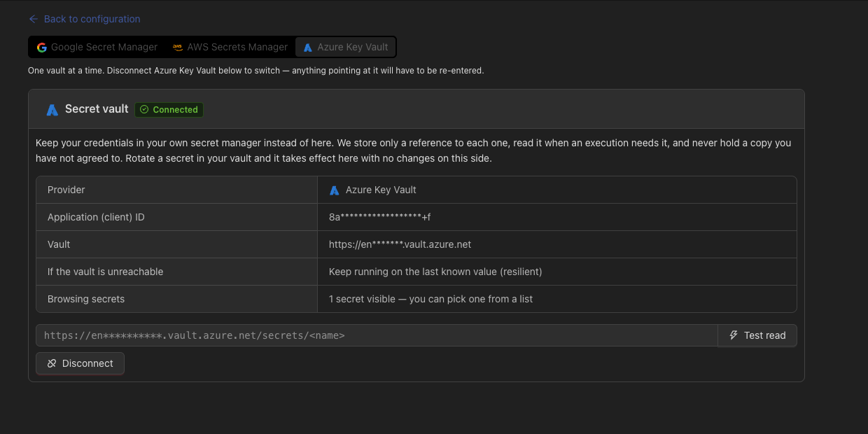868x434 pixels.
Task: Click the lightning icon on Test read
Action: tap(734, 335)
